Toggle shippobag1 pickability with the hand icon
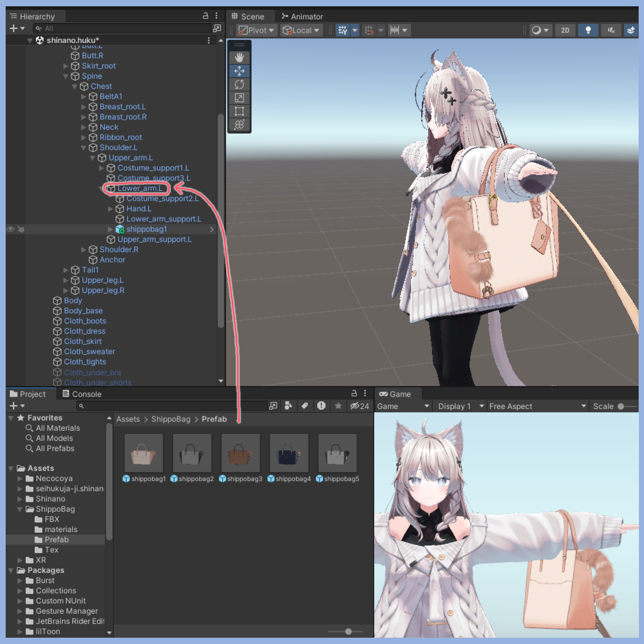644x644 pixels. [x=21, y=229]
